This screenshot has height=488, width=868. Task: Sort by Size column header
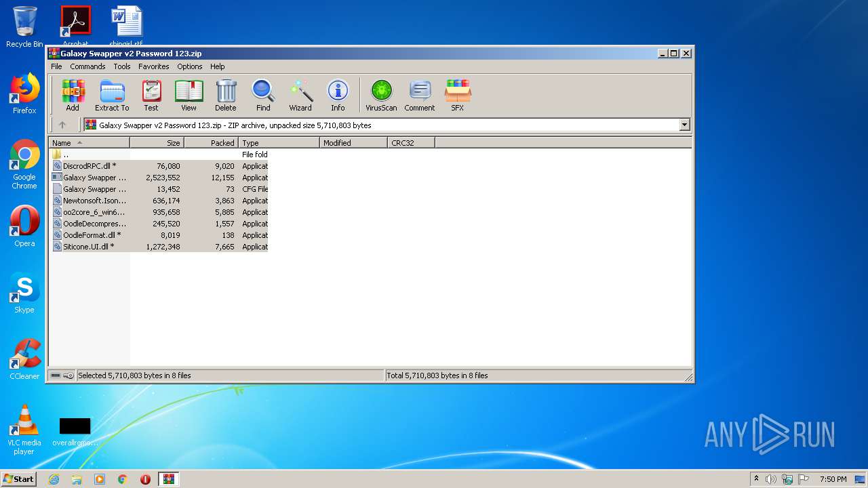tap(157, 143)
